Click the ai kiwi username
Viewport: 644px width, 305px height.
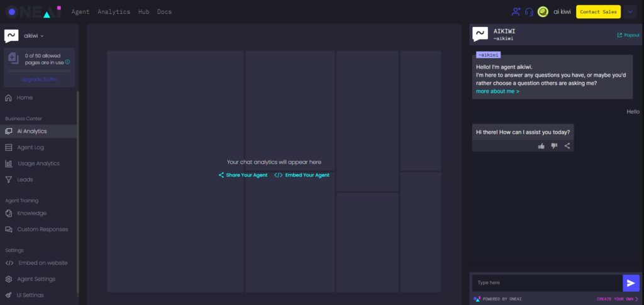[x=562, y=12]
